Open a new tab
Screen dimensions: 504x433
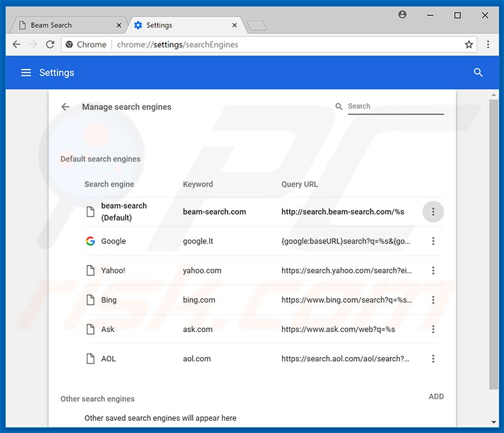point(257,26)
